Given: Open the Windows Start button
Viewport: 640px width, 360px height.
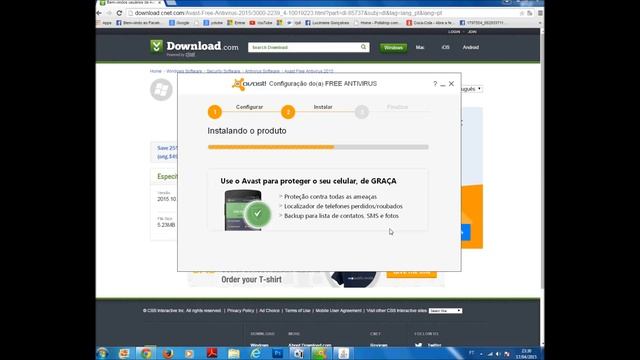Looking at the screenshot, I should (102, 353).
